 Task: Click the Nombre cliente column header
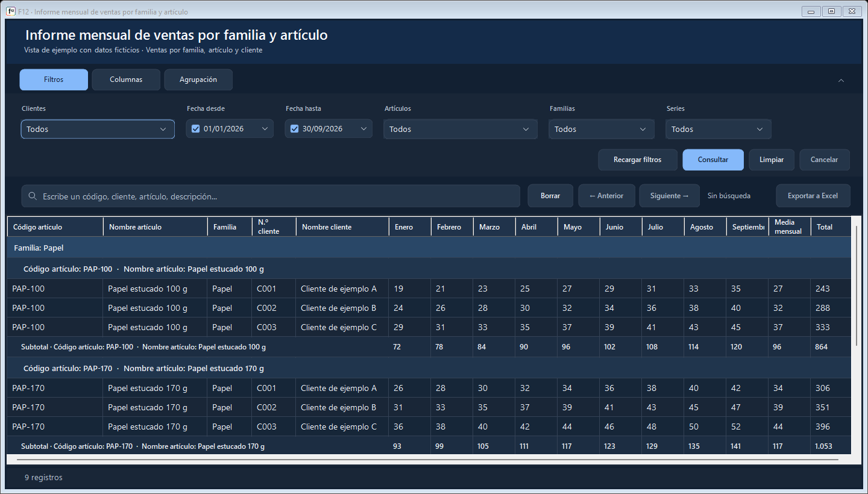[342, 227]
